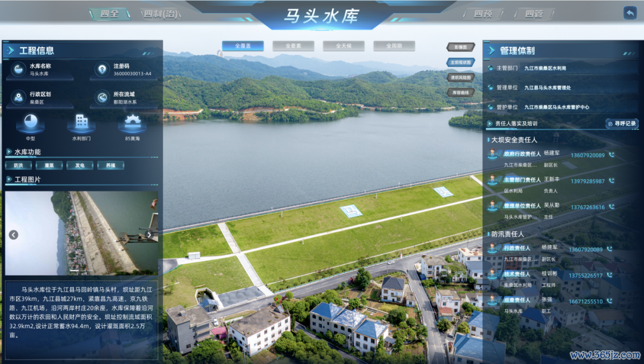
Task: Click the 行政区划 map icon
Action: pos(18,97)
